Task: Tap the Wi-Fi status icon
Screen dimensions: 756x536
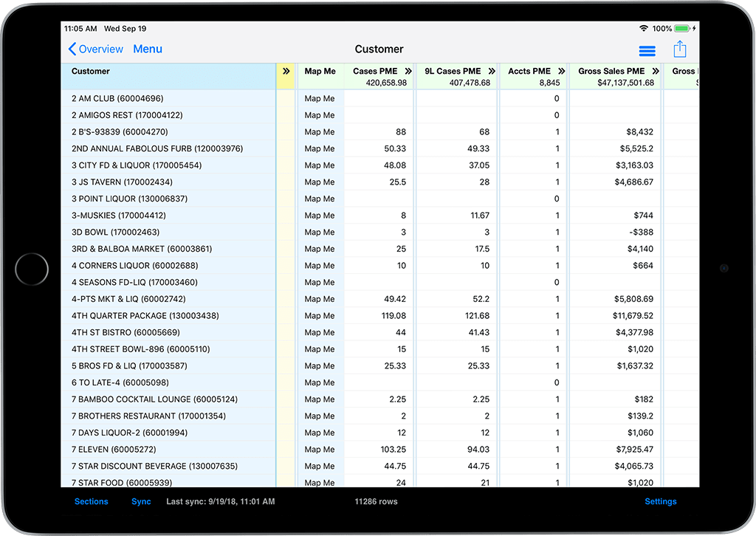Action: (x=644, y=29)
